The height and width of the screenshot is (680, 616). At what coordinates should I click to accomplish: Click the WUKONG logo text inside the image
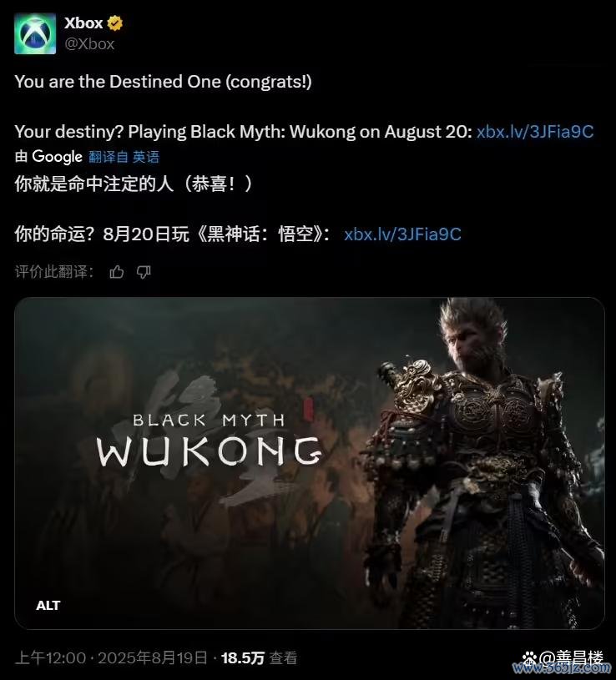(210, 451)
